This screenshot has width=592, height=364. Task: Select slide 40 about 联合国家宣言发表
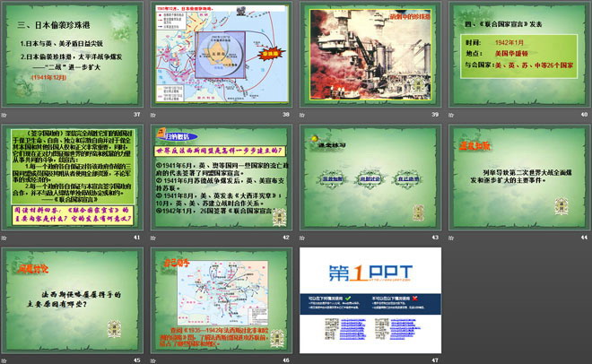(519, 55)
